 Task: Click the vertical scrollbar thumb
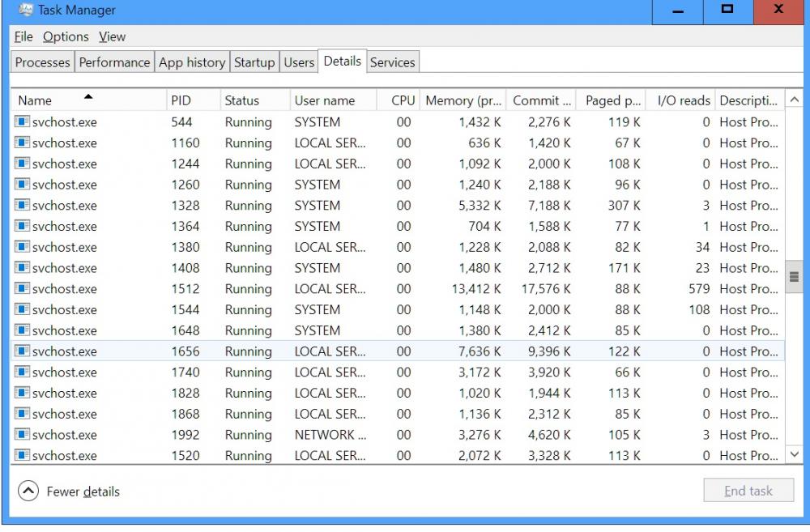click(x=794, y=277)
